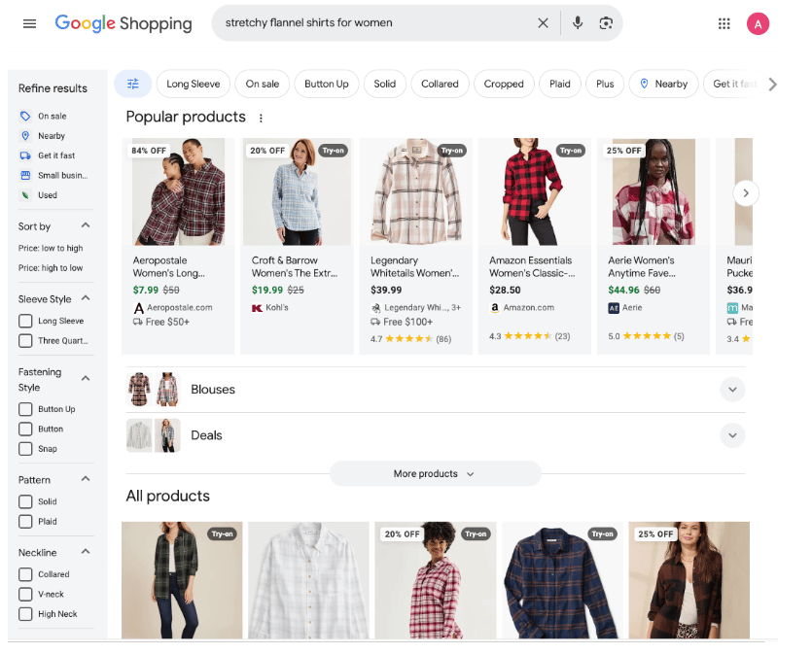Collapse the Sleeve Style filter group
This screenshot has width=812, height=654.
coord(86,299)
